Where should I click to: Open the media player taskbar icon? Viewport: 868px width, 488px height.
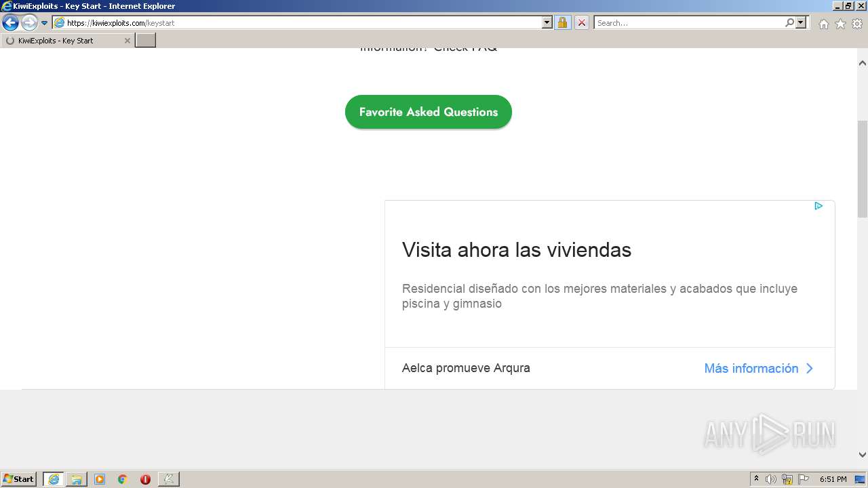(x=100, y=479)
